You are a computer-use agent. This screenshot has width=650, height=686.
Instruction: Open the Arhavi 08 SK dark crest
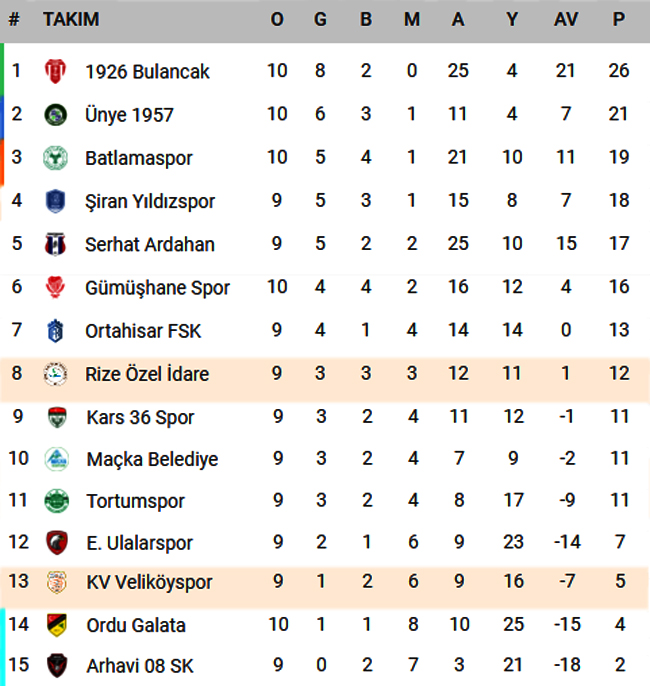click(57, 665)
